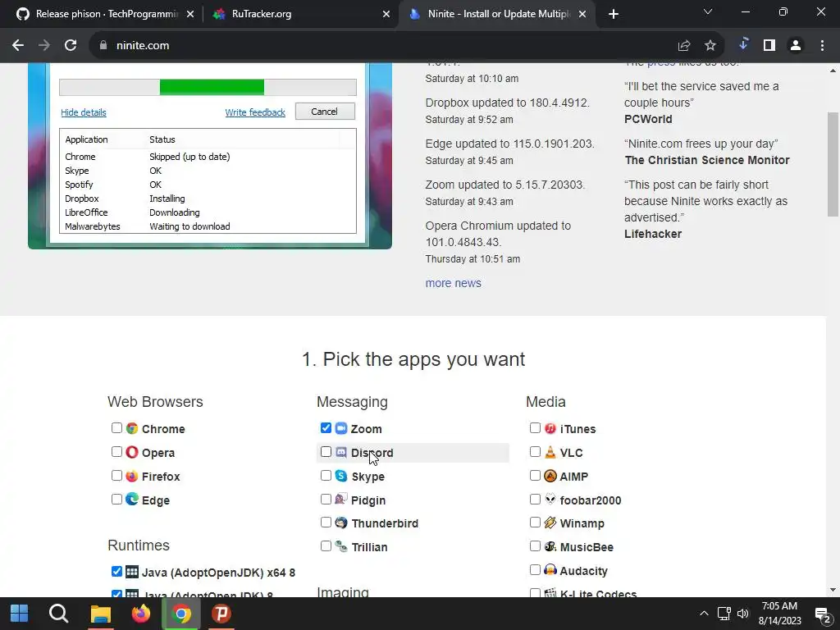
Task: Check the Audacity checkbox
Action: point(535,569)
